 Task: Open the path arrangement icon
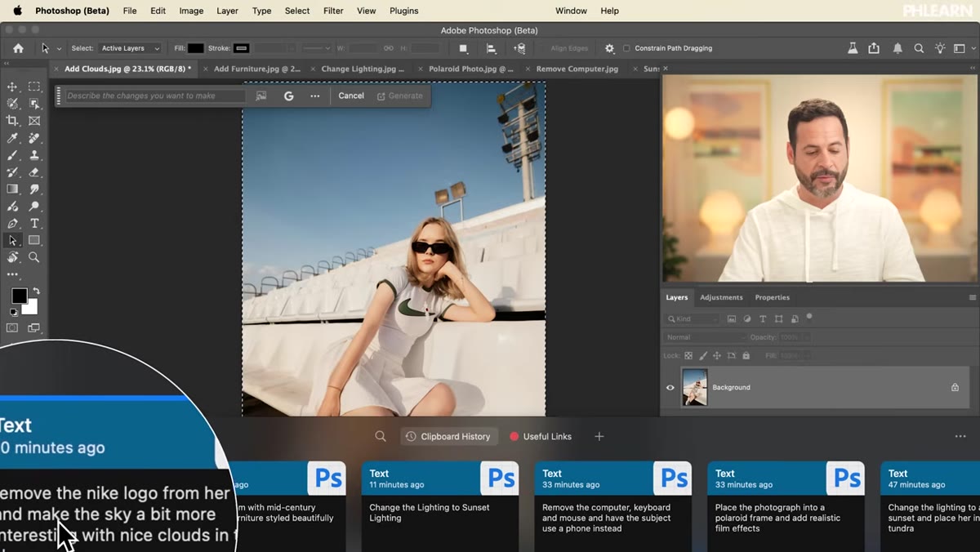(519, 48)
